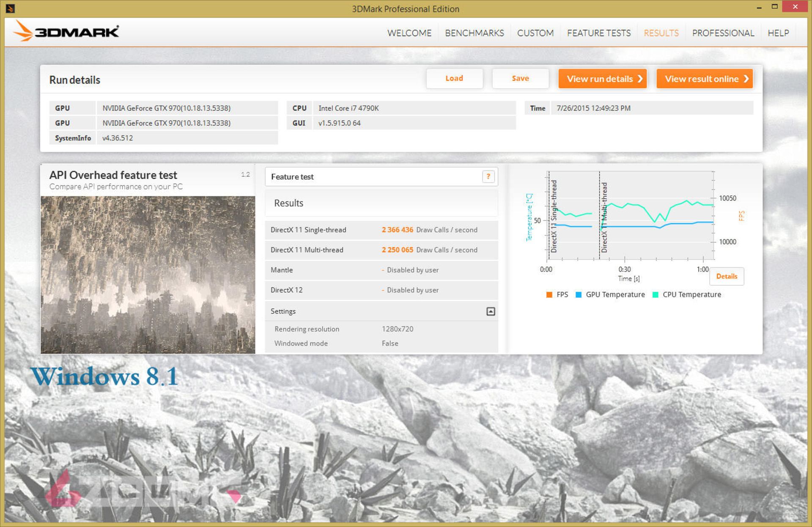Click the DirectX 11 Multi-thread result row
The height and width of the screenshot is (527, 812).
[x=381, y=250]
